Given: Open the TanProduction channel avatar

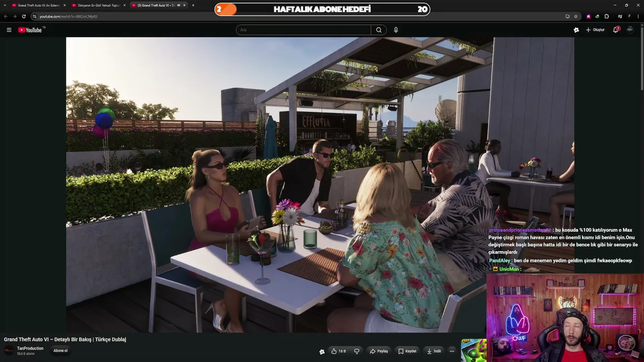Looking at the screenshot, I should pyautogui.click(x=9, y=350).
